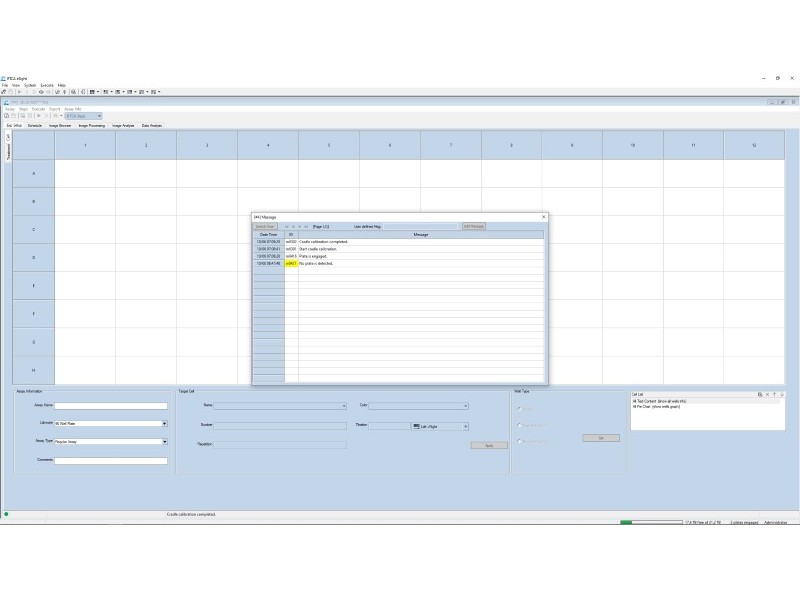Click the User defined message input field
The height and width of the screenshot is (600, 800).
(x=421, y=226)
